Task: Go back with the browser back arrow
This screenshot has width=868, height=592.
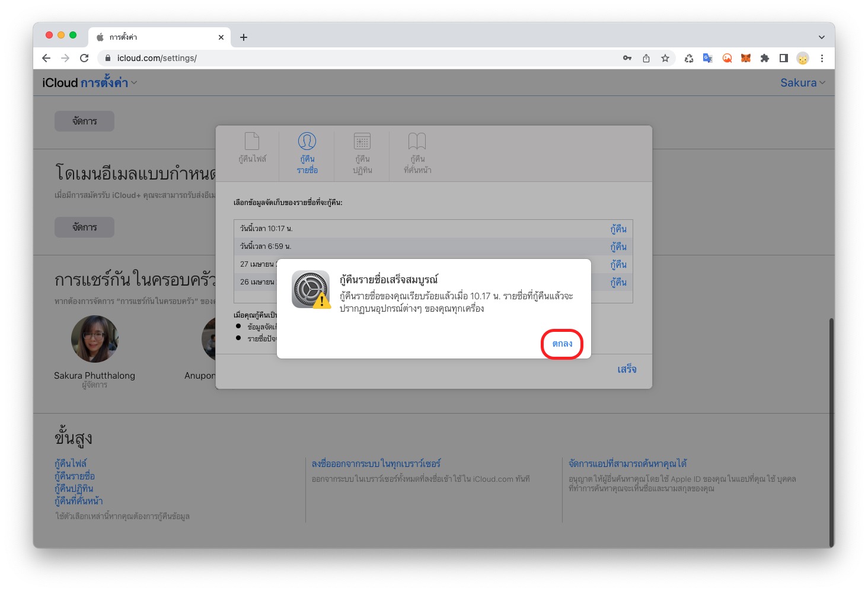Action: tap(46, 58)
